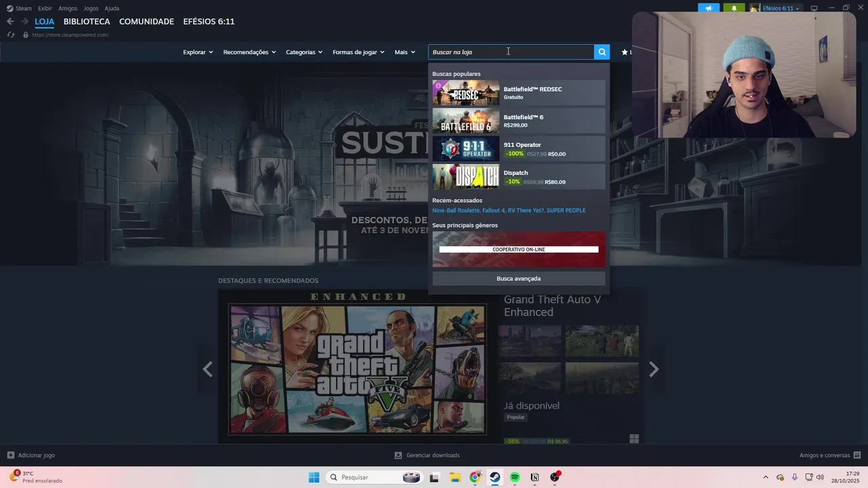Open the Task View icon in the taskbar

[434, 477]
